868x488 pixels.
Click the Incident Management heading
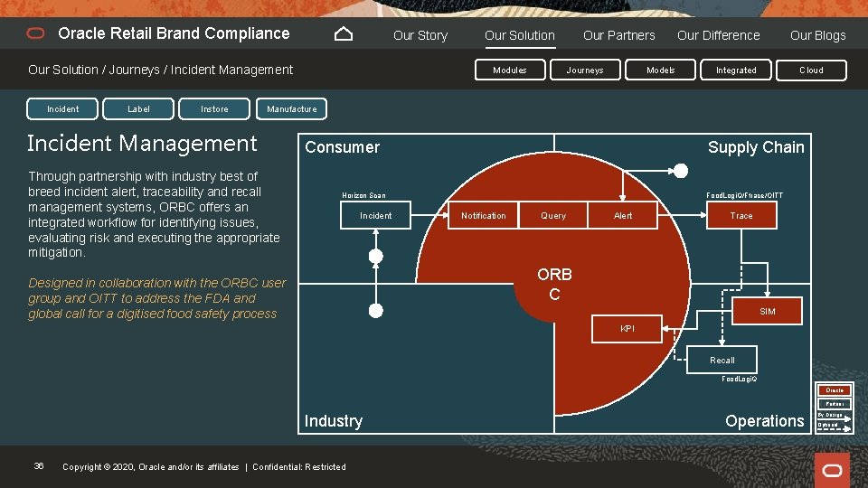pyautogui.click(x=142, y=144)
